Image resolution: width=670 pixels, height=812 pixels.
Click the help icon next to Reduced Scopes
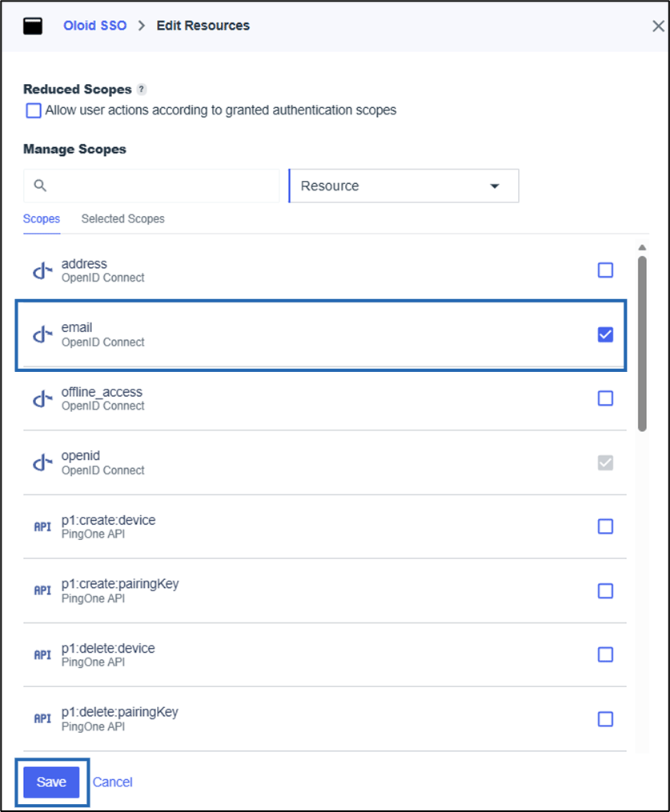(142, 89)
